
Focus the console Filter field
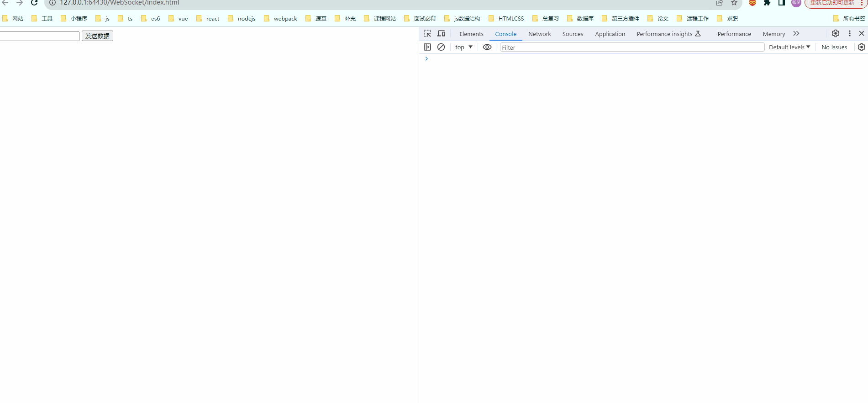tap(632, 47)
